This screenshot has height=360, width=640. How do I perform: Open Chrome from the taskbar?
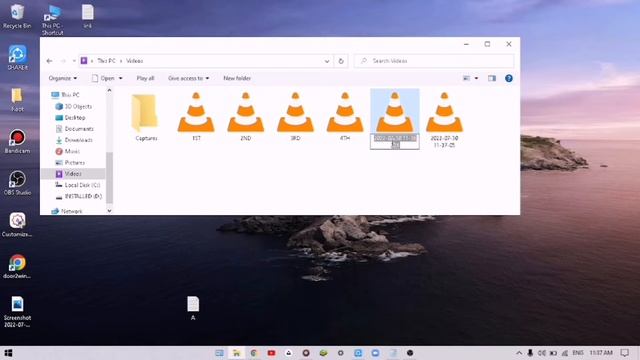(x=254, y=353)
